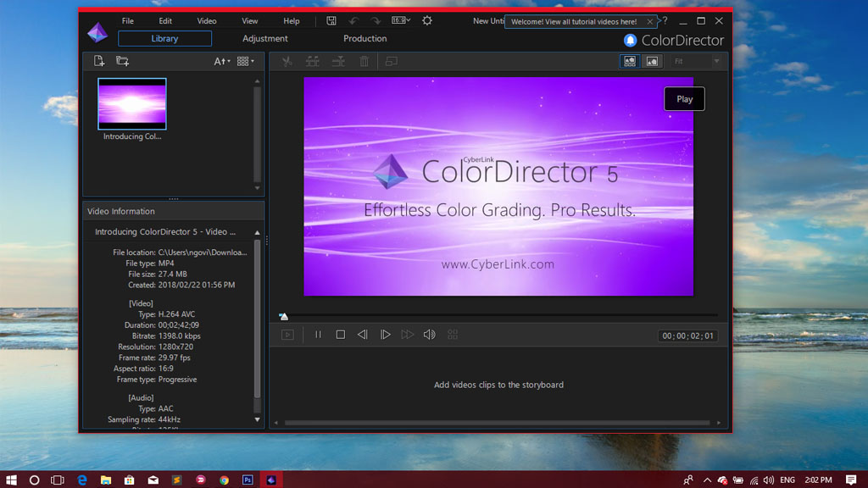Click the volume speaker icon
868x488 pixels.
click(429, 335)
